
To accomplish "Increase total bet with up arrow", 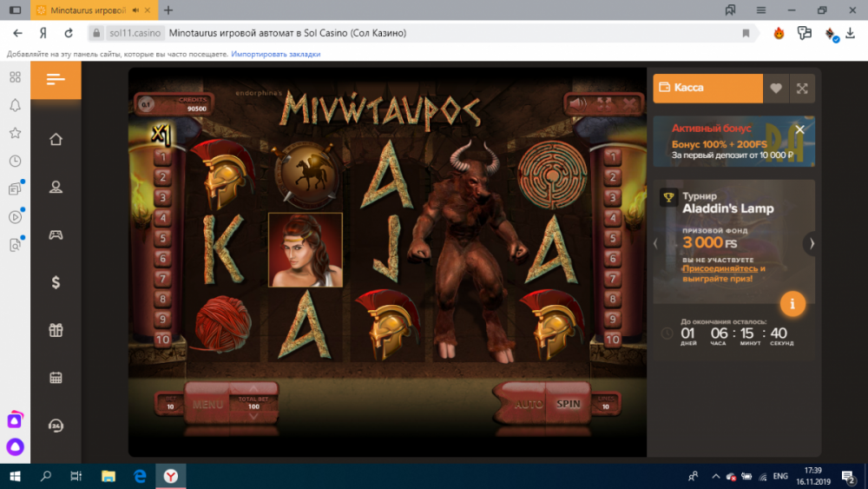I will 253,389.
